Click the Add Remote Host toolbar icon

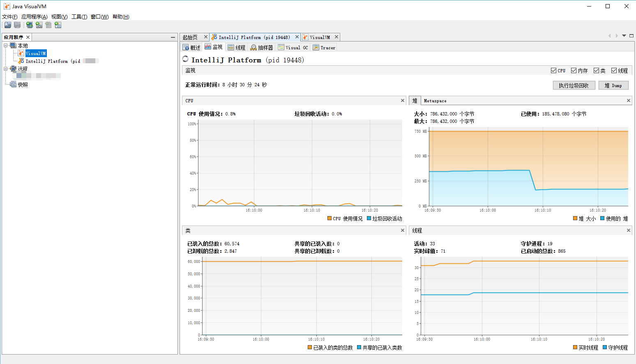[30, 25]
